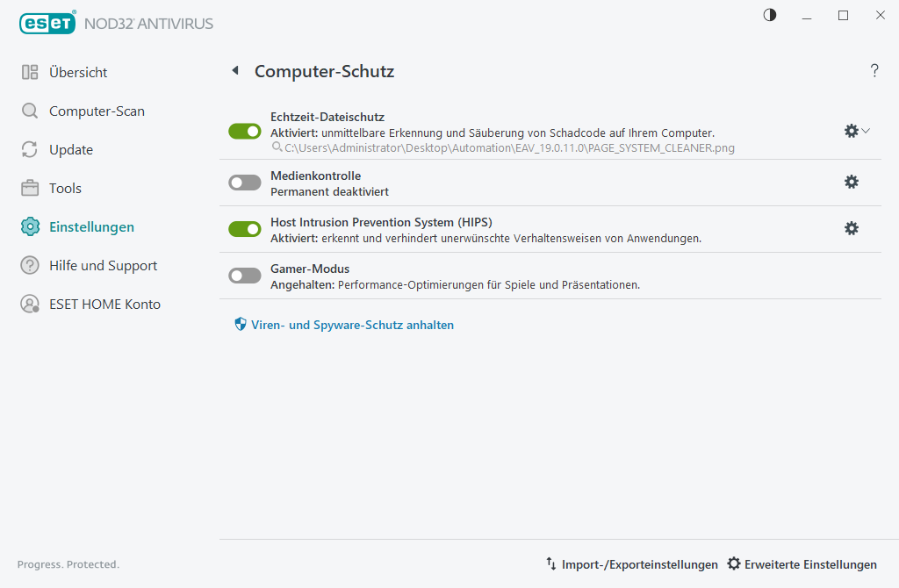Viewport: 899px width, 588px height.
Task: Activate the Gamer-Modus toggle
Action: 244,275
